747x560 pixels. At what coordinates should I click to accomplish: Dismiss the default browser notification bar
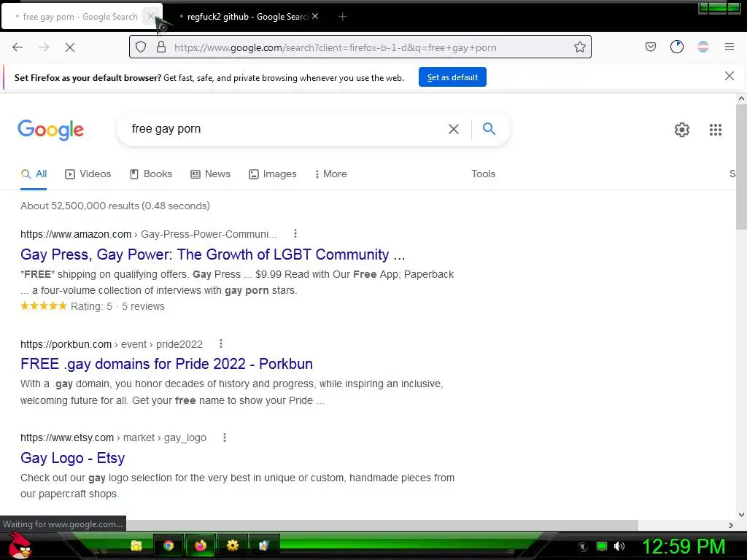(729, 76)
